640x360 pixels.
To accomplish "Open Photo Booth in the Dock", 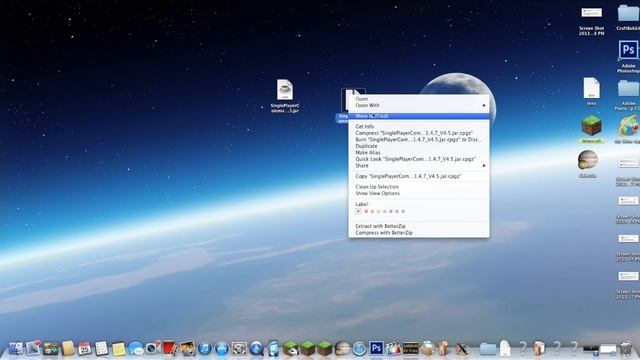I will pos(170,348).
